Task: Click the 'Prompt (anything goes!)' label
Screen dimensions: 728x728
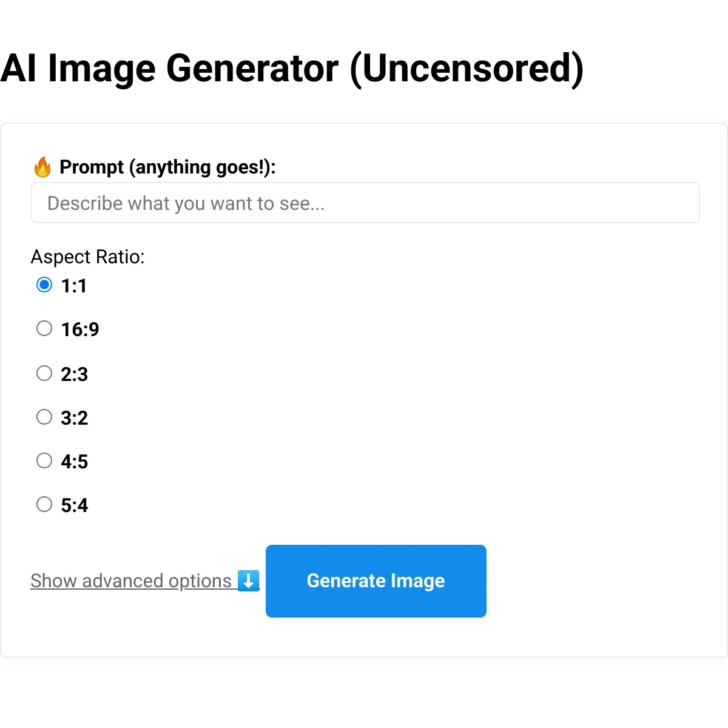Action: (167, 167)
